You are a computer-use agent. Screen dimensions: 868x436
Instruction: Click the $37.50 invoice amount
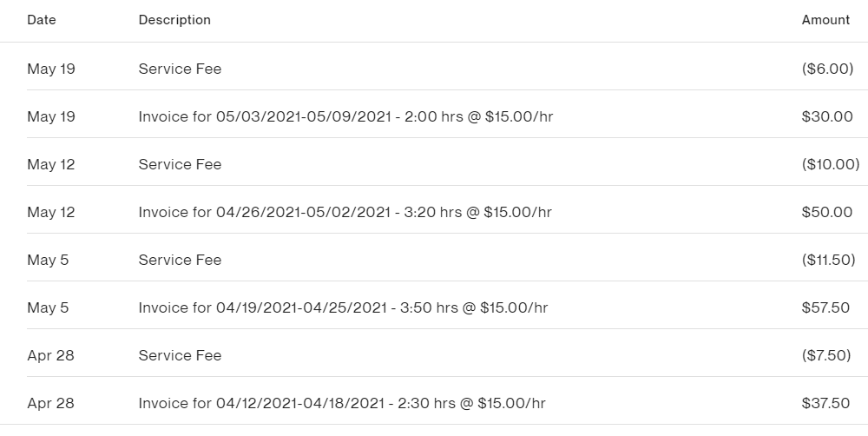(x=825, y=403)
